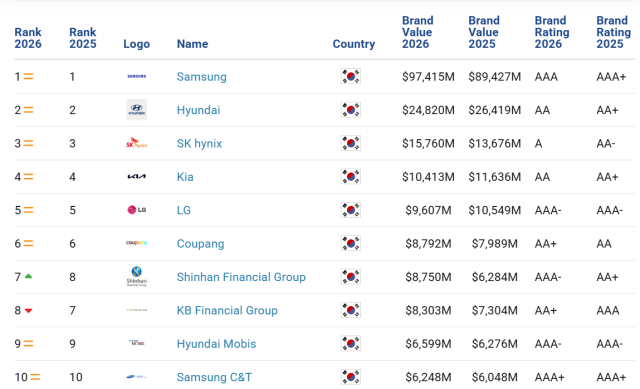Viewport: 640px width, 389px height.
Task: Click the South Korea flag in Coupang row
Action: pos(351,243)
